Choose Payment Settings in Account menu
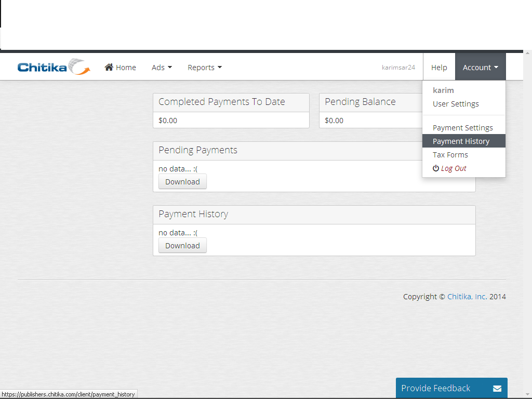Image resolution: width=532 pixels, height=399 pixels. point(462,128)
